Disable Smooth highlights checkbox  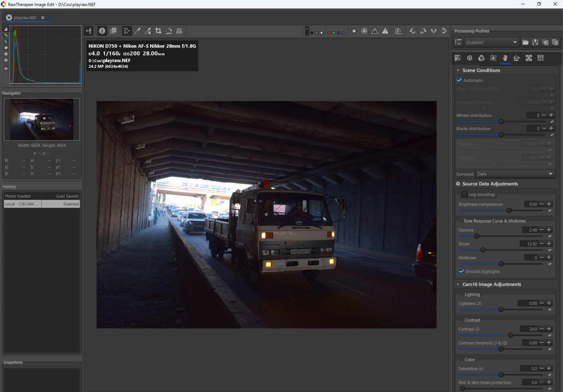point(461,272)
